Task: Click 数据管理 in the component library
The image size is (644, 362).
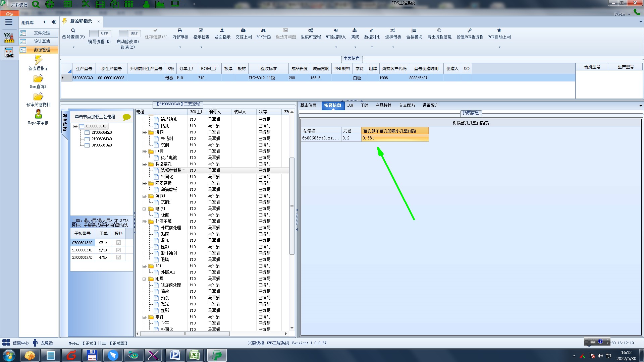Action: 42,50
